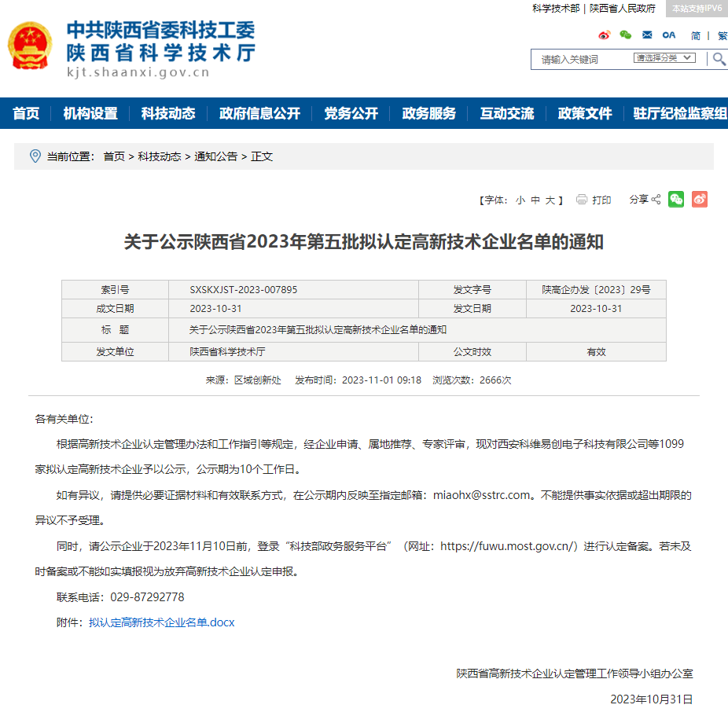Switch font size to 小
This screenshot has height=712, width=728.
pyautogui.click(x=520, y=200)
